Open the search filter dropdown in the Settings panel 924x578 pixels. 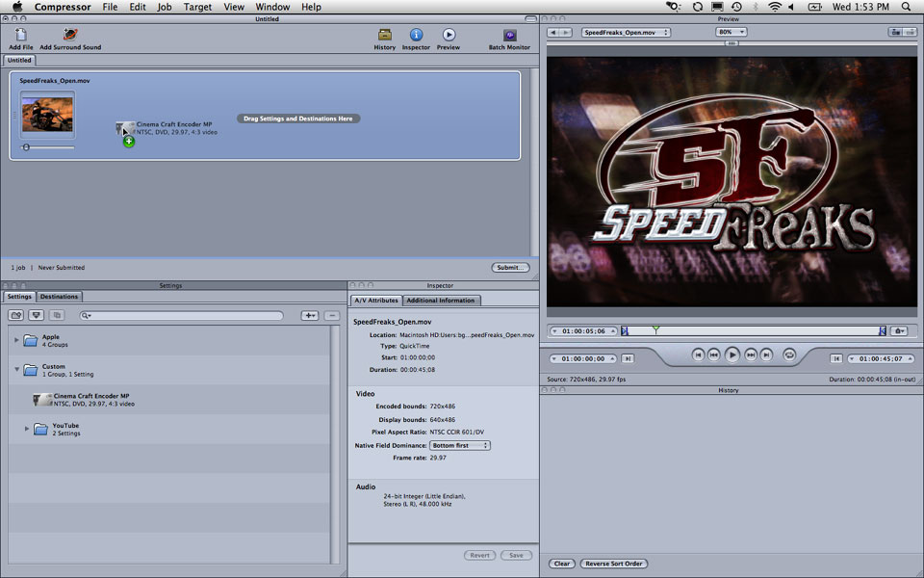point(86,316)
